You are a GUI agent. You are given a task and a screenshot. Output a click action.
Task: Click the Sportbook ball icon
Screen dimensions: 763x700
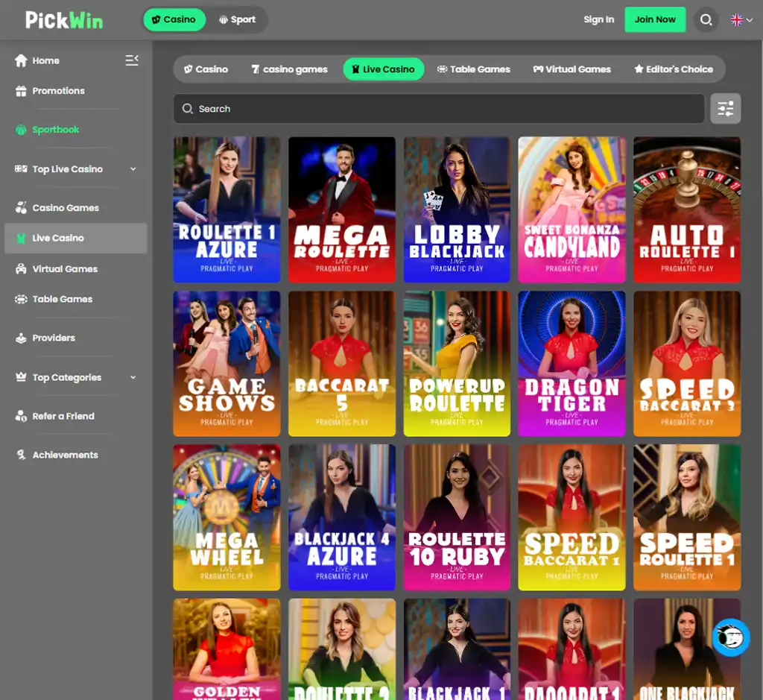point(21,130)
